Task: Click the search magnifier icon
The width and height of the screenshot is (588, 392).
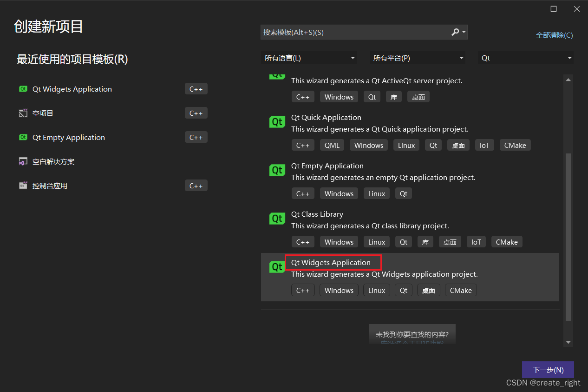Action: pos(455,32)
